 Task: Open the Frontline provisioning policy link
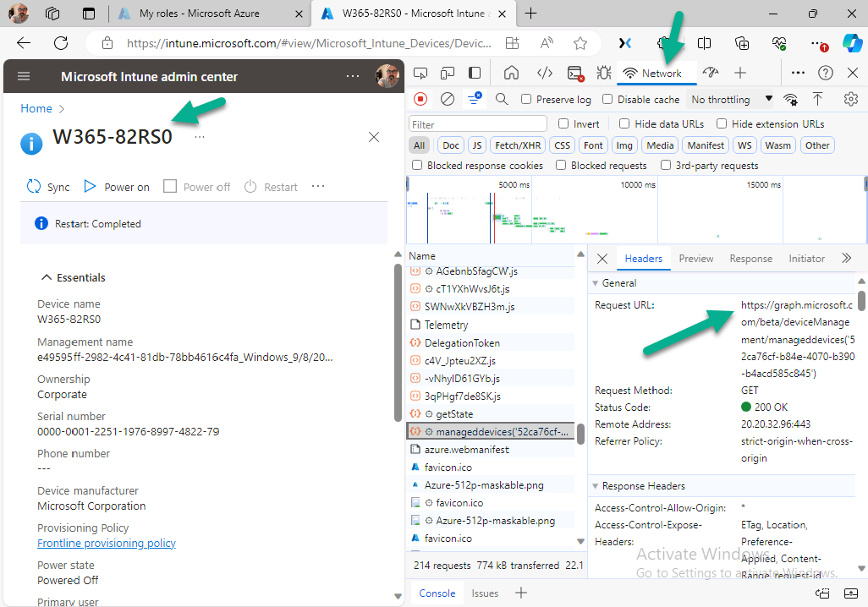pyautogui.click(x=107, y=543)
